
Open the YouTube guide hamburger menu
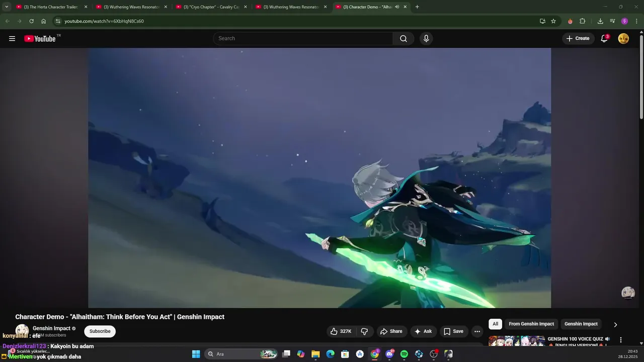tap(12, 39)
